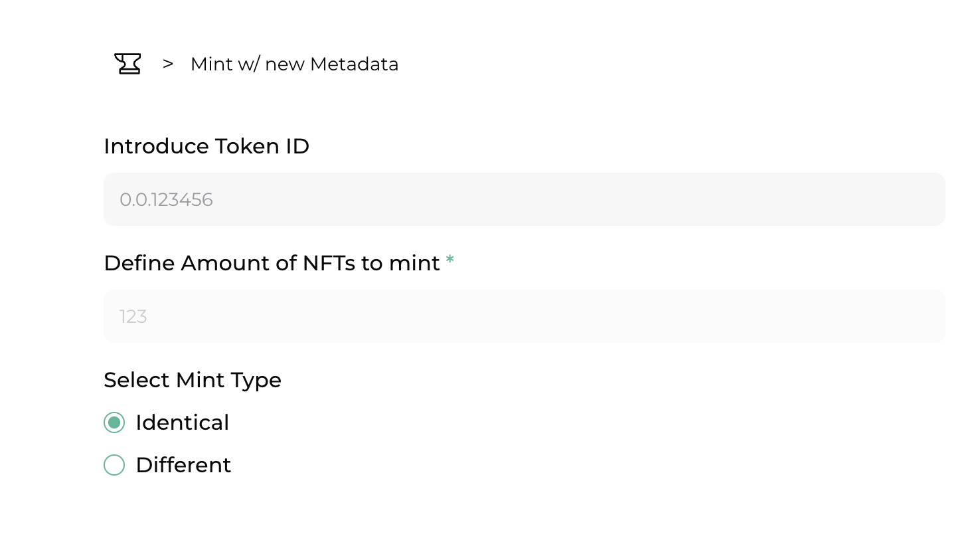The image size is (980, 550).
Task: Click right end of Token ID box
Action: 923,199
